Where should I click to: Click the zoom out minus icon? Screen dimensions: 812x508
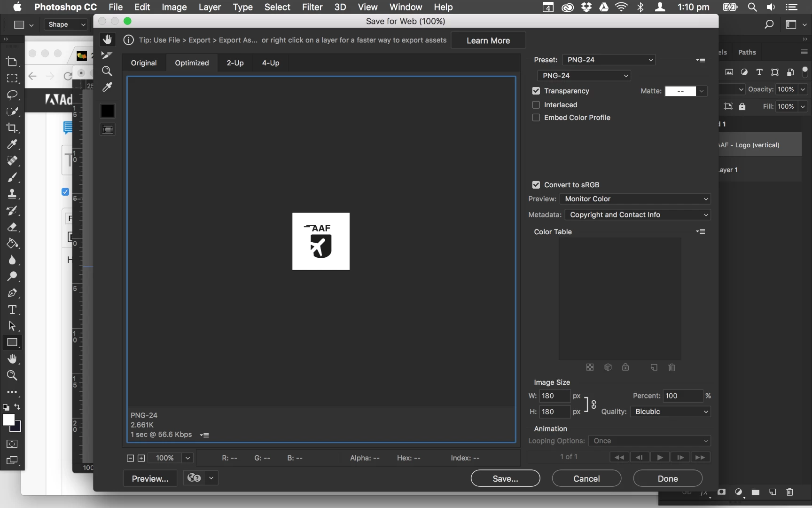point(131,458)
